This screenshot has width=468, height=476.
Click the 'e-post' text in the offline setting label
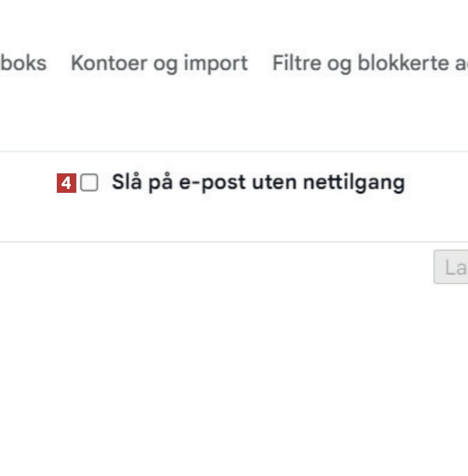pyautogui.click(x=212, y=183)
